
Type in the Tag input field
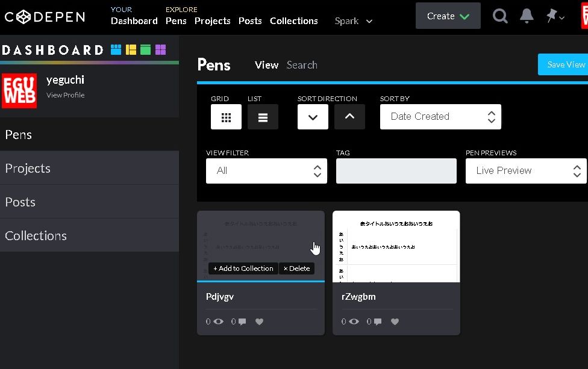396,171
